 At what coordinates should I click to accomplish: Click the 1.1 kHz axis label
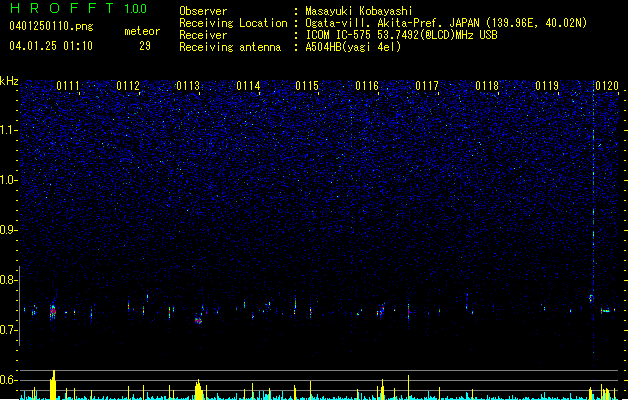pos(9,130)
